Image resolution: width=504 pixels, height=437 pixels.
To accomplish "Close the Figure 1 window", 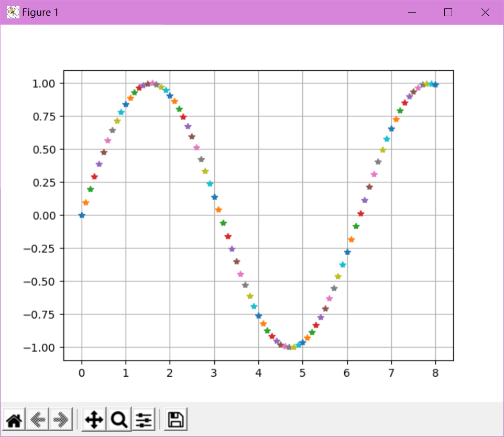I will tap(485, 12).
